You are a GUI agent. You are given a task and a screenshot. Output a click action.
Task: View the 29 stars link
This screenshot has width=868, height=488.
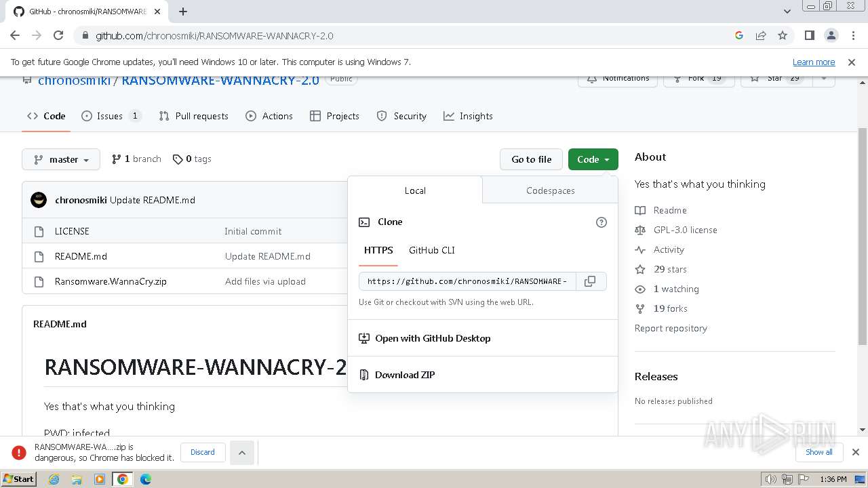tap(661, 269)
